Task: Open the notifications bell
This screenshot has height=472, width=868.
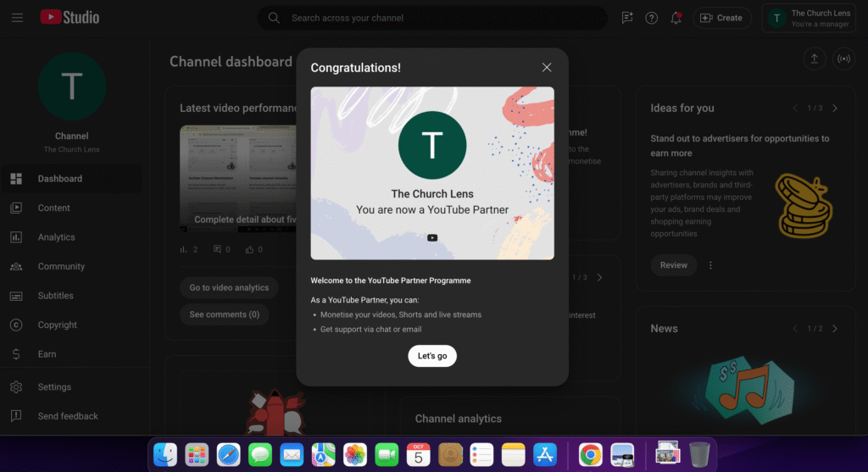Action: point(676,18)
